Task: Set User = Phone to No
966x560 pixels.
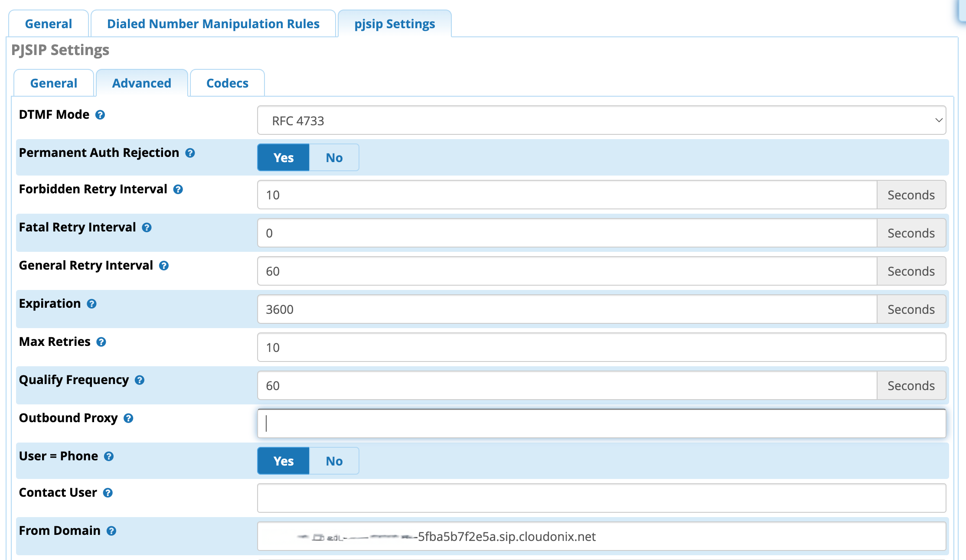Action: [334, 461]
